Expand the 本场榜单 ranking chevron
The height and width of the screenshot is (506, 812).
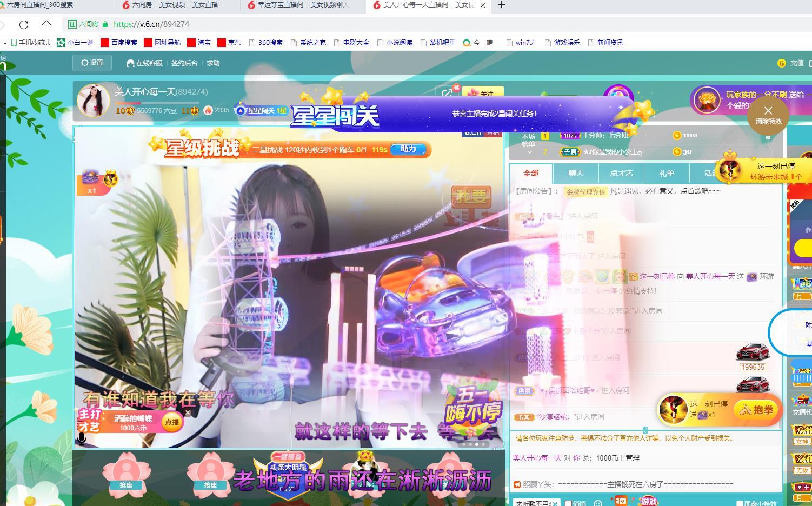529,152
